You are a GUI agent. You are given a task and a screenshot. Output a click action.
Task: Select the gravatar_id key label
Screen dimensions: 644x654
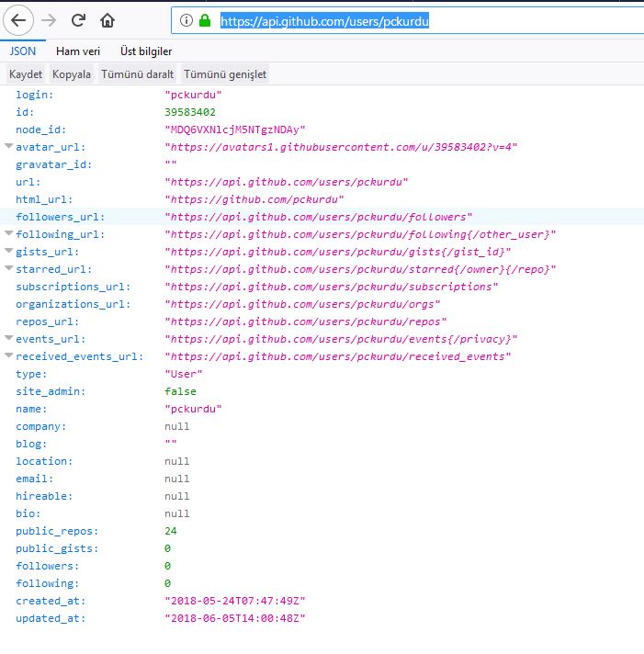pos(54,164)
